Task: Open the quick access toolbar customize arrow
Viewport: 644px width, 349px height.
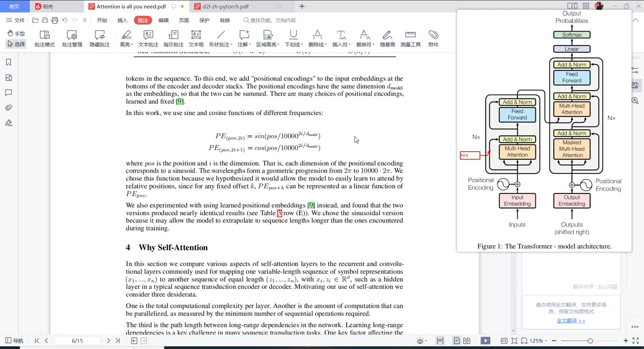Action: coord(85,20)
